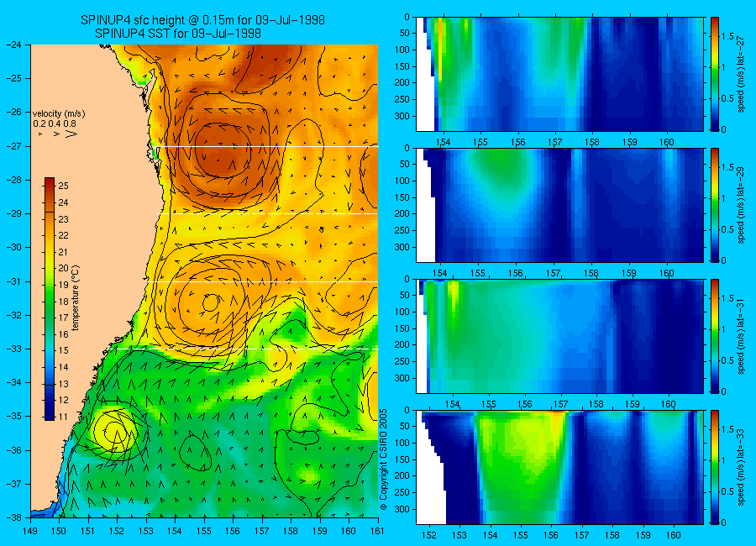Click the "300" depth tick of the lat=-29 panel
756x546 pixels.
click(402, 247)
